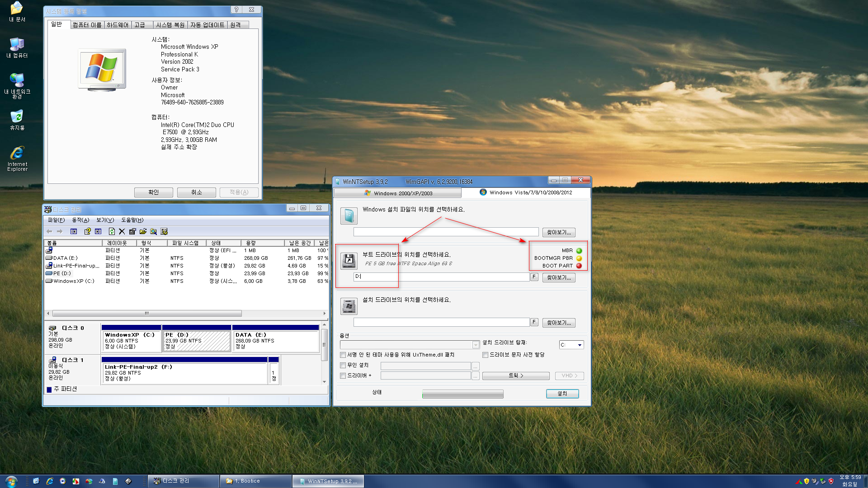Click the settings list icon at toolbar end

click(x=164, y=231)
